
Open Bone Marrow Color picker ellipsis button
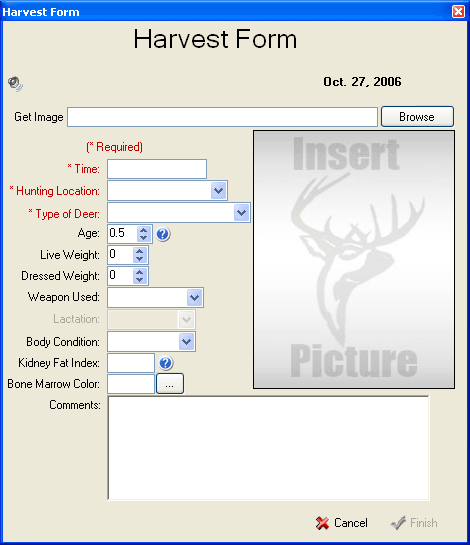point(170,384)
